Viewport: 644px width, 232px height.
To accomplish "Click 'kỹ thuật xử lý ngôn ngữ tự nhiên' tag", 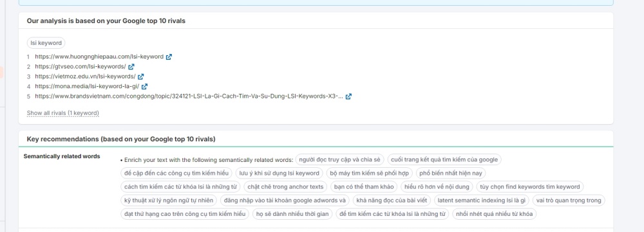I will click(x=169, y=201).
